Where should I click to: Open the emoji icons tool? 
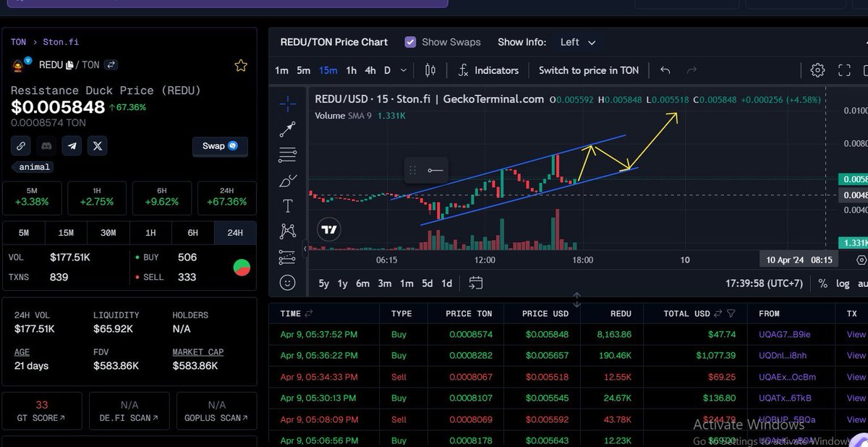click(x=288, y=283)
